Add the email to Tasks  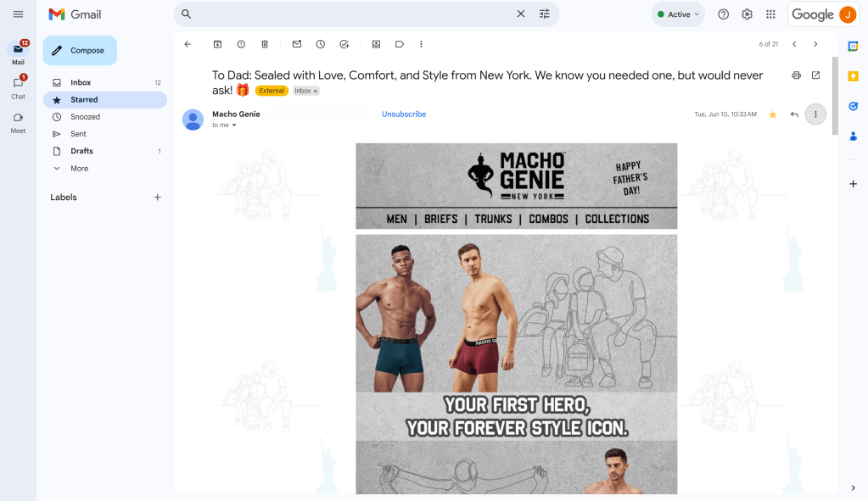pyautogui.click(x=344, y=44)
